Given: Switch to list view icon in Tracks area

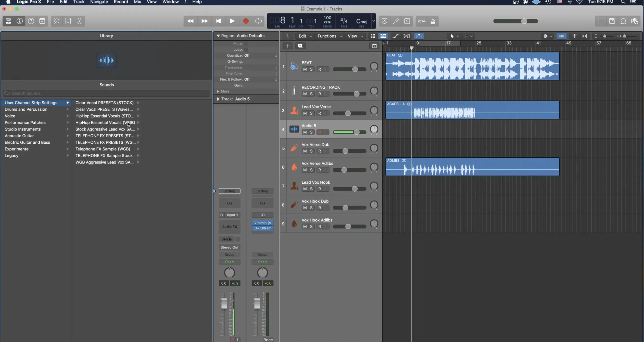Looking at the screenshot, I should (x=383, y=36).
